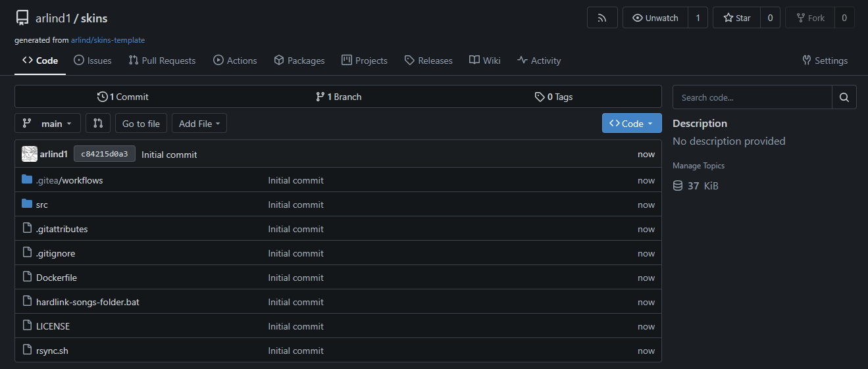868x369 pixels.
Task: Click the search magnifier icon button
Action: tap(844, 97)
